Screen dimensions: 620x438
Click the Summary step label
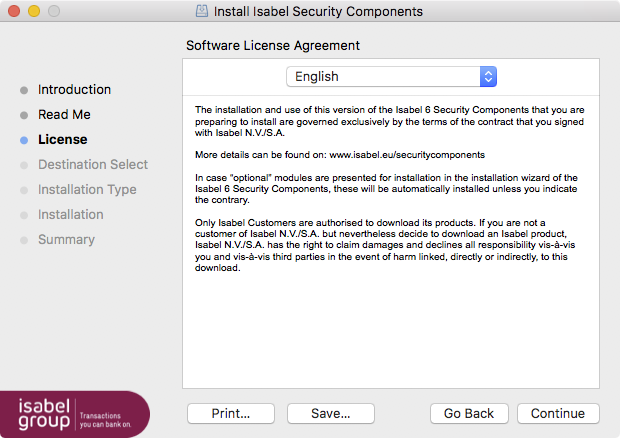coord(66,240)
